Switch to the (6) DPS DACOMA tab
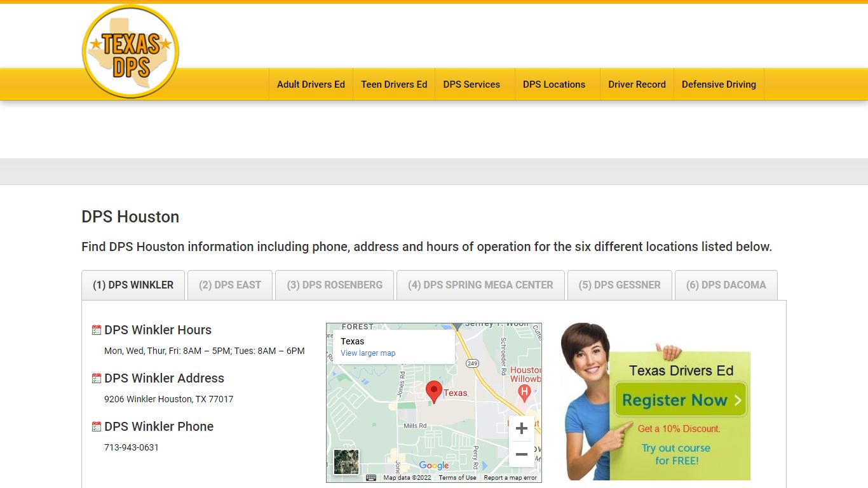The width and height of the screenshot is (868, 488). [726, 285]
